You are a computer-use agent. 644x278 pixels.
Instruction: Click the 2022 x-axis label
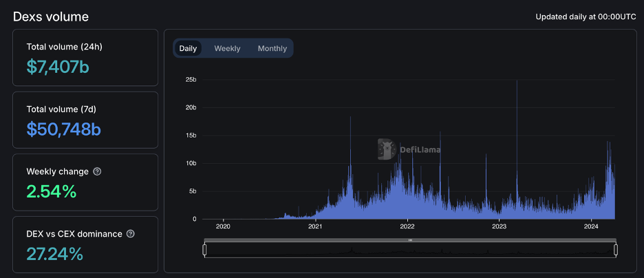[407, 226]
